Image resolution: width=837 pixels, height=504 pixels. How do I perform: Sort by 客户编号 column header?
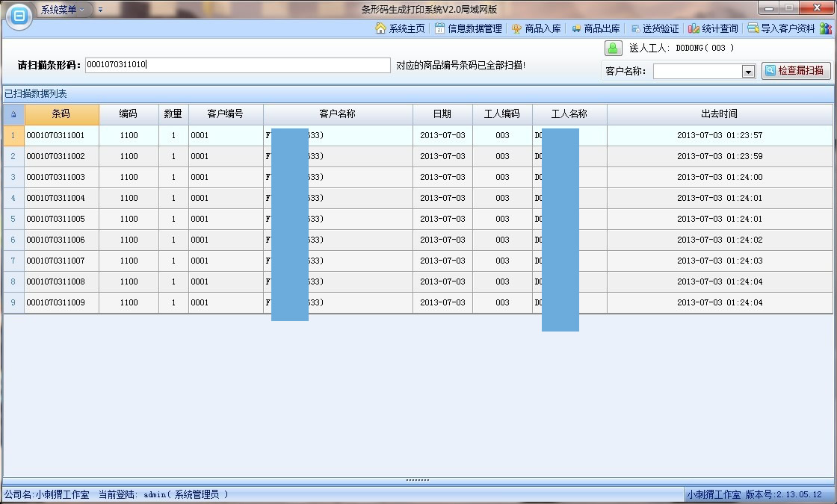pyautogui.click(x=226, y=114)
